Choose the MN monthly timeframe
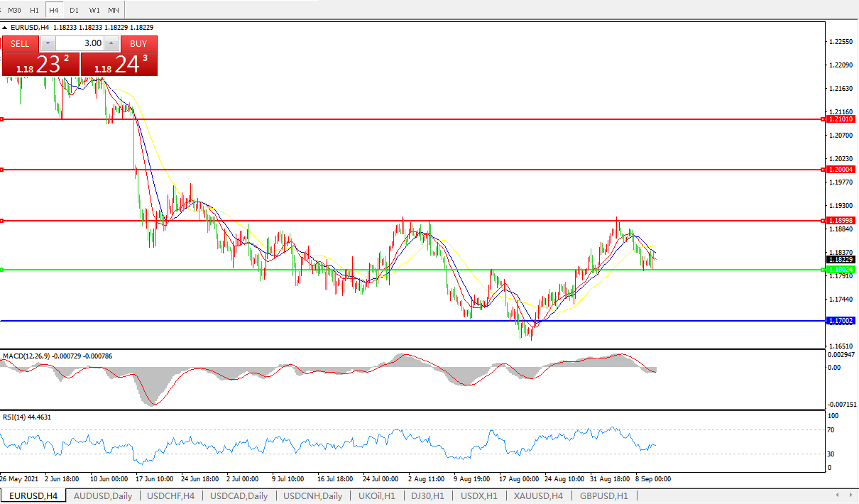The width and height of the screenshot is (859, 504). (x=114, y=10)
